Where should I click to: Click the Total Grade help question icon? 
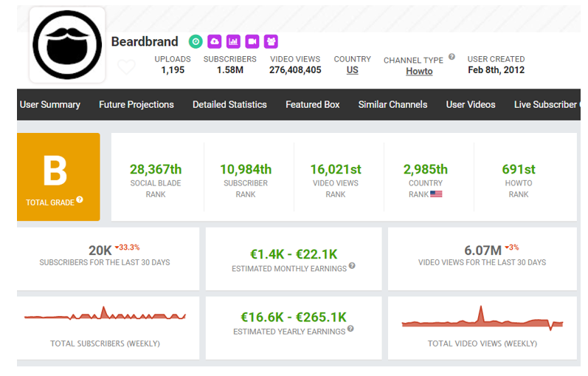point(80,199)
